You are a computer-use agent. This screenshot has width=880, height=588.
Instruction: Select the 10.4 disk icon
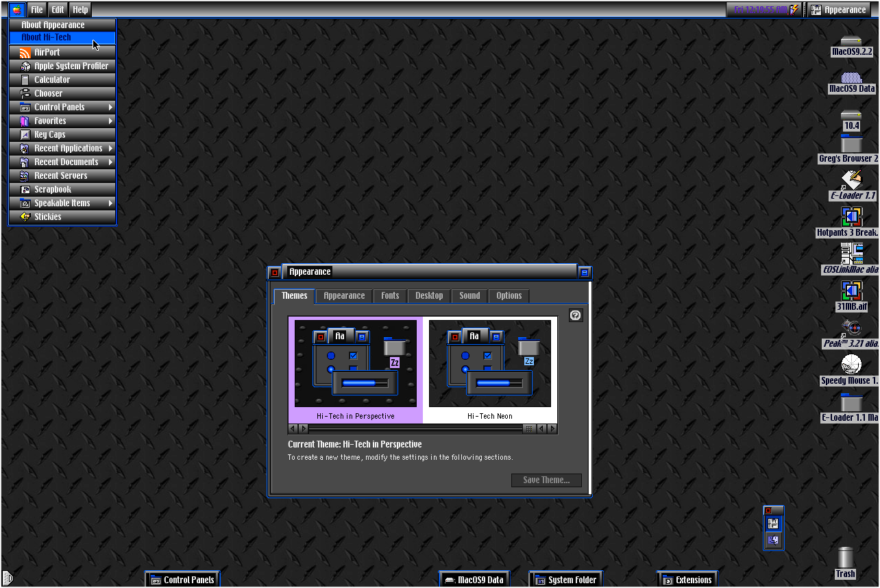(x=851, y=114)
